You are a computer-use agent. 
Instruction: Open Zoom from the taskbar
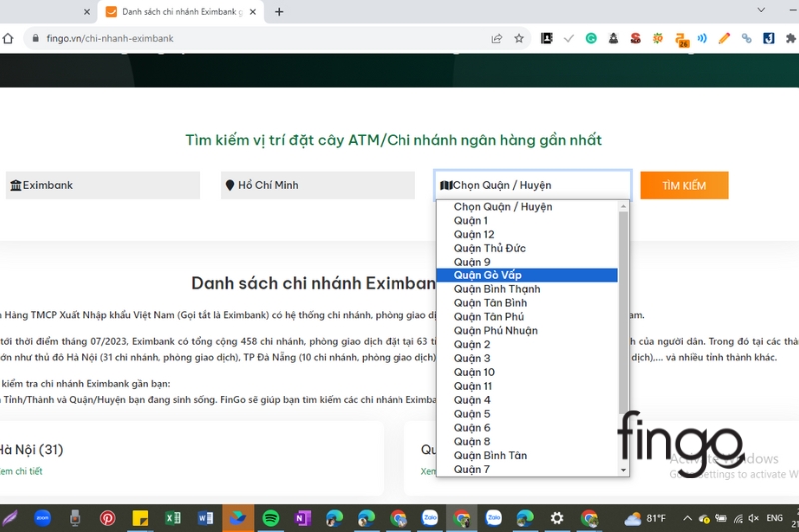click(x=42, y=518)
